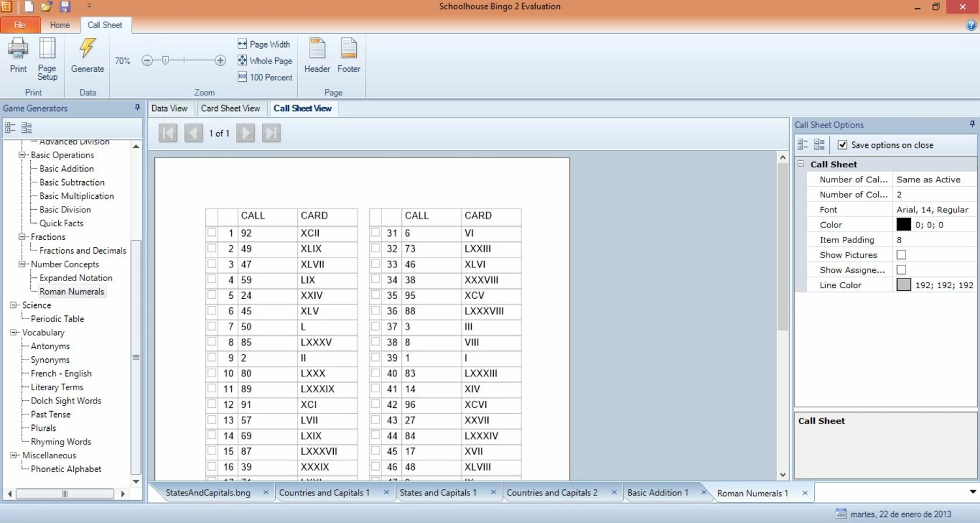Image resolution: width=980 pixels, height=523 pixels.
Task: Close the Basic Addition 1 document tab
Action: point(704,493)
